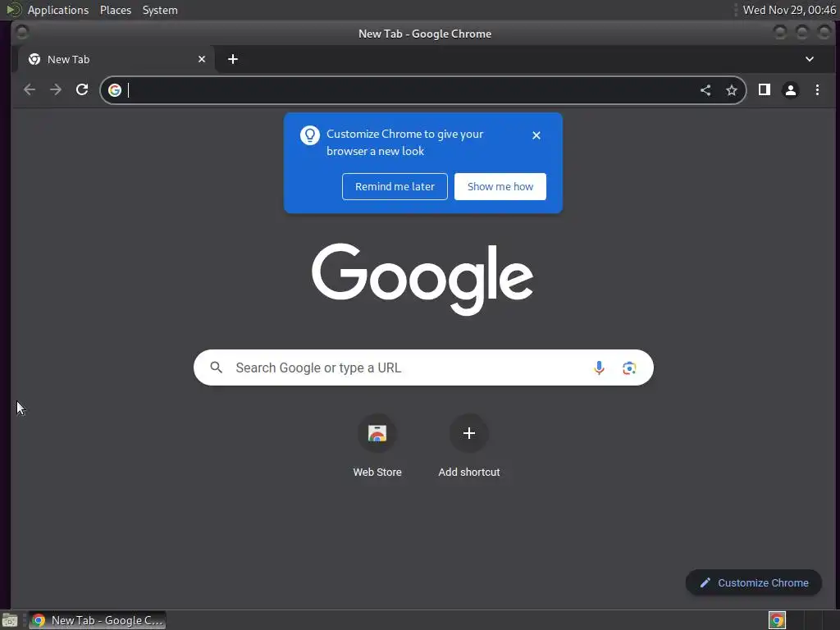Dismiss the Customize Chrome popup

(536, 135)
